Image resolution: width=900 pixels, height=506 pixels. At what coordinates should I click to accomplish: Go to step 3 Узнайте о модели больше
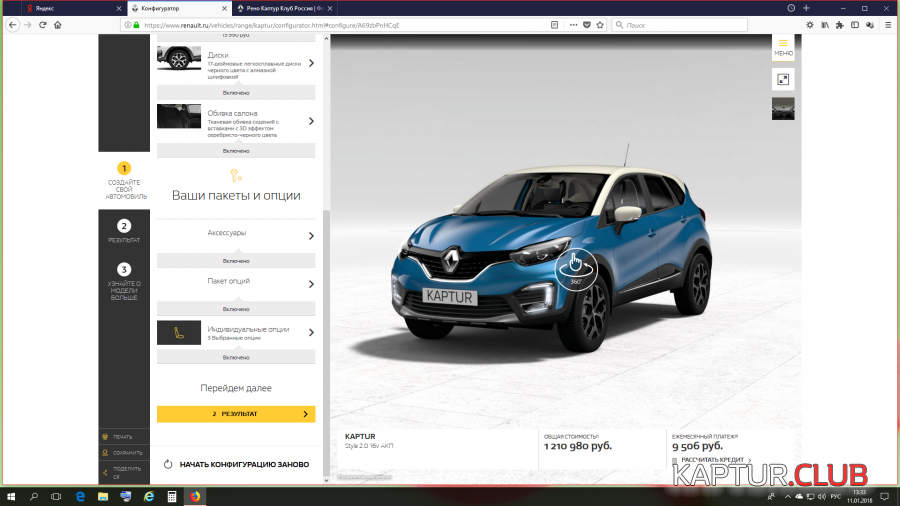click(124, 281)
